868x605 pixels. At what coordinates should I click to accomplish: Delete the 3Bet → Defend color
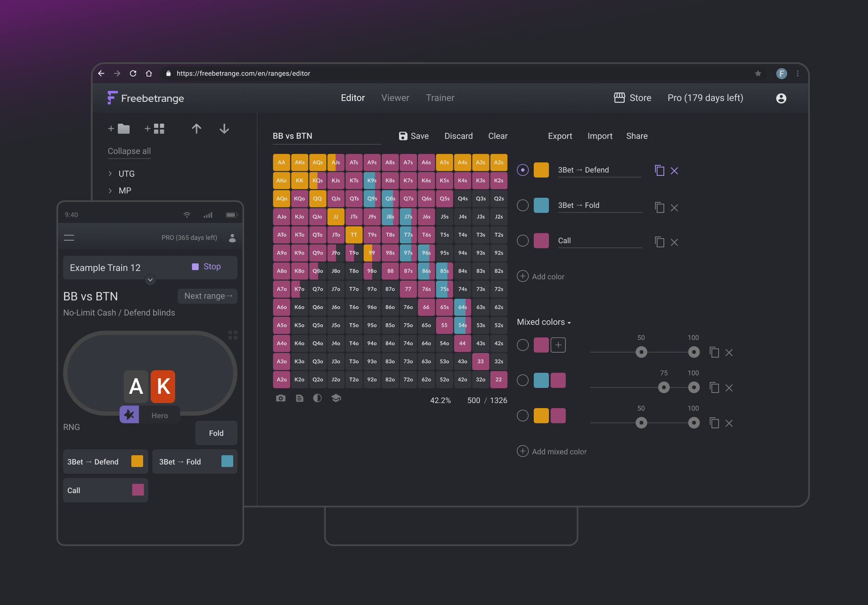pos(674,170)
